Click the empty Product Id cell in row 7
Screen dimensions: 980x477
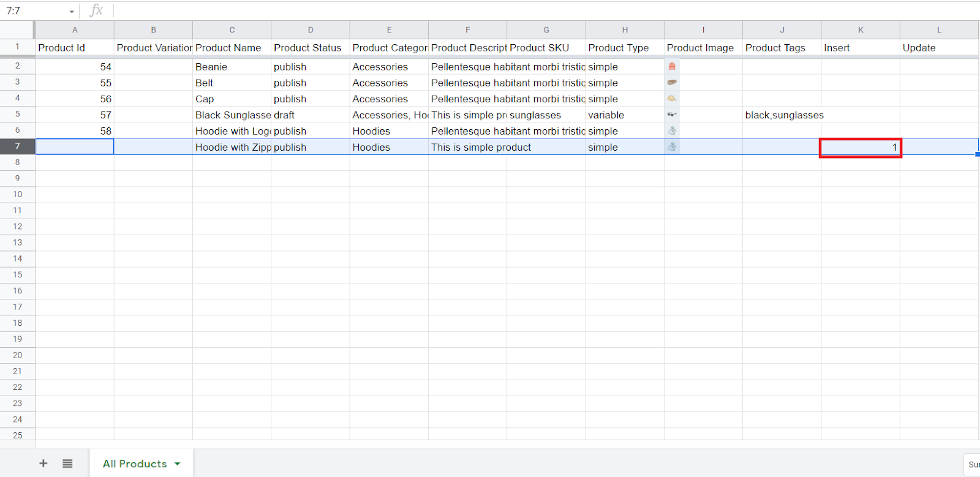75,147
